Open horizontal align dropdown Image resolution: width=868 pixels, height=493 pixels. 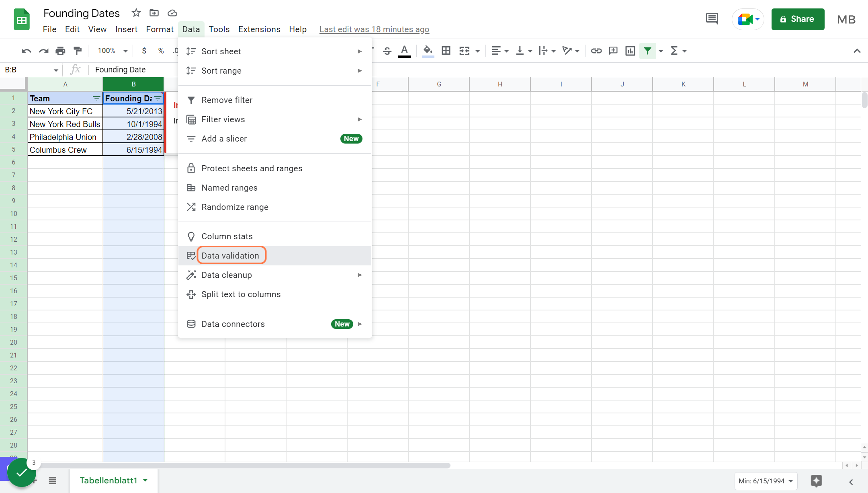[x=500, y=51]
